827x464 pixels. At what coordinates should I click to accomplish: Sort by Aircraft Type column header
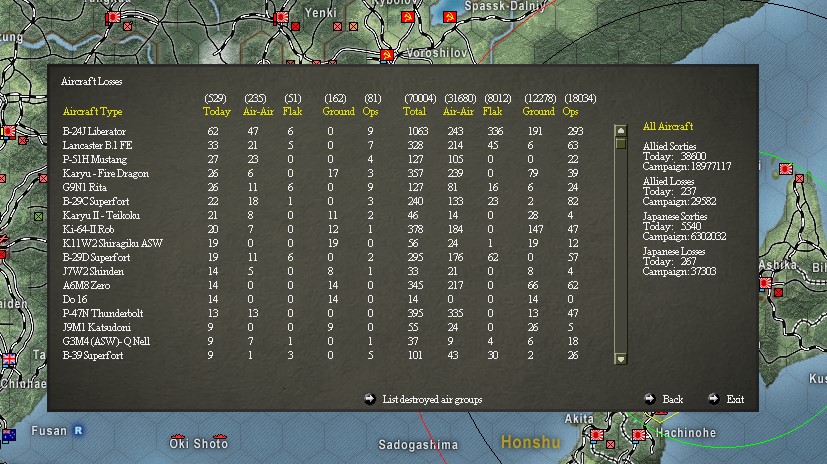(x=92, y=111)
